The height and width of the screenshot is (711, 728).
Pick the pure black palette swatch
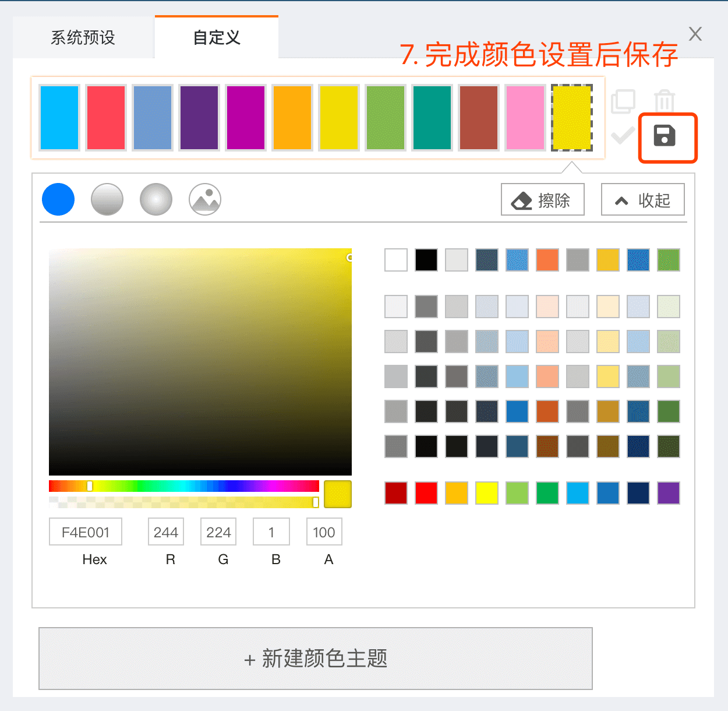[426, 260]
